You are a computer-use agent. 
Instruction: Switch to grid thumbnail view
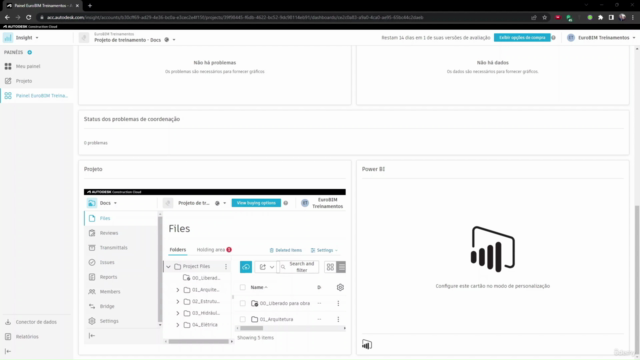330,267
